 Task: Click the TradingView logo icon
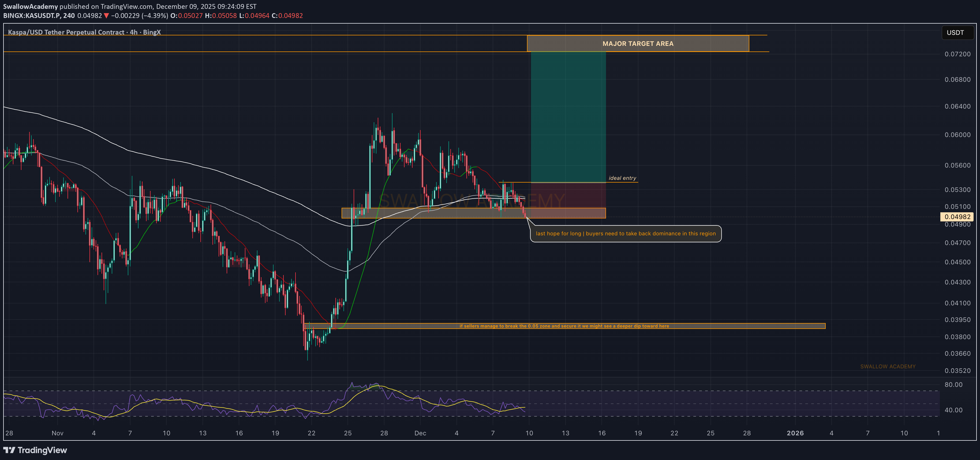(x=9, y=450)
